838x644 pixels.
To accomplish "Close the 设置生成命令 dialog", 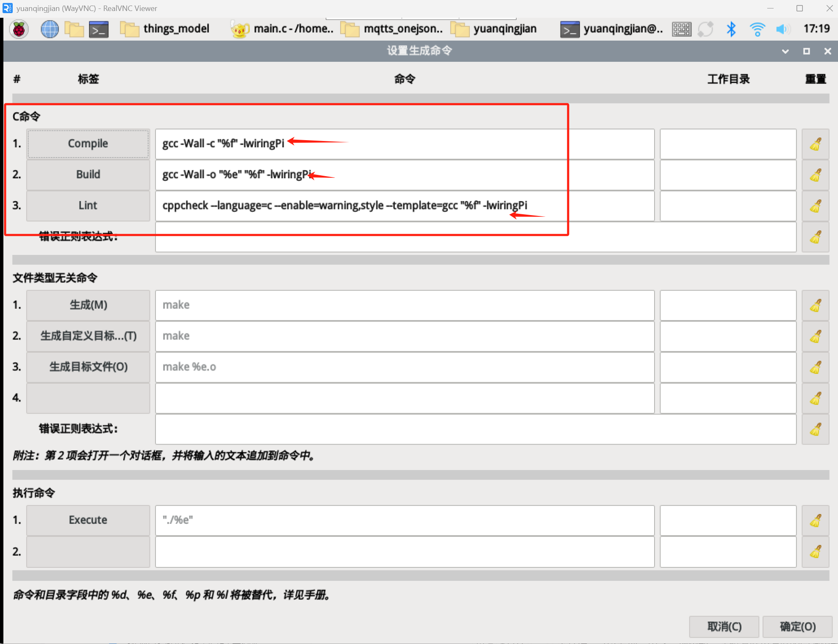I will tap(827, 51).
